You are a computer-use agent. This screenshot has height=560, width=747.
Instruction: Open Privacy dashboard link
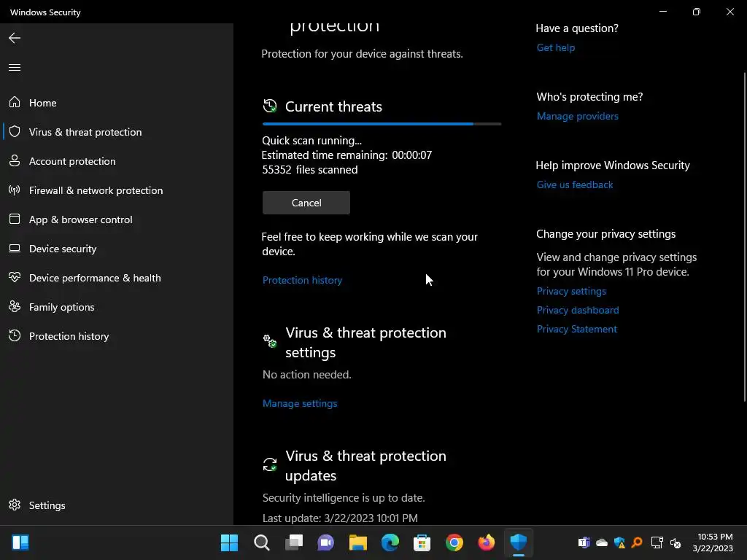point(578,310)
